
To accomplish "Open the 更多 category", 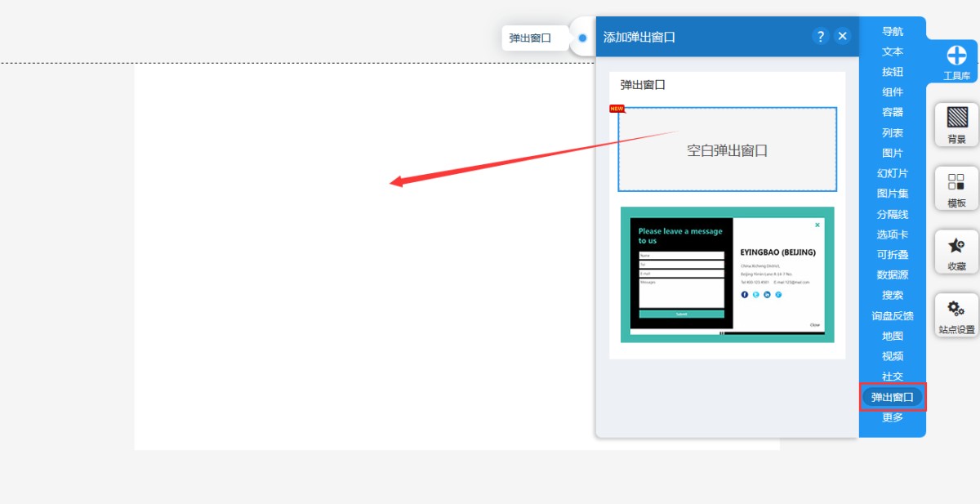I will 893,417.
